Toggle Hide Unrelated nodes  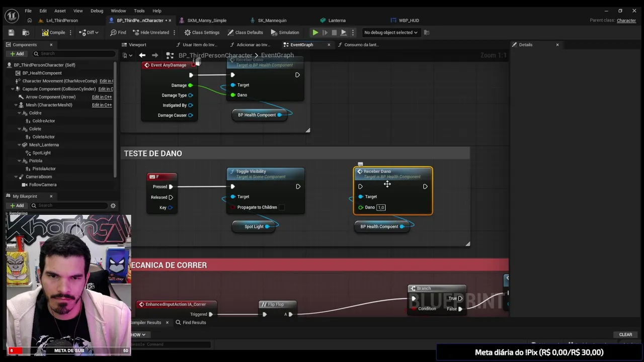click(x=150, y=32)
